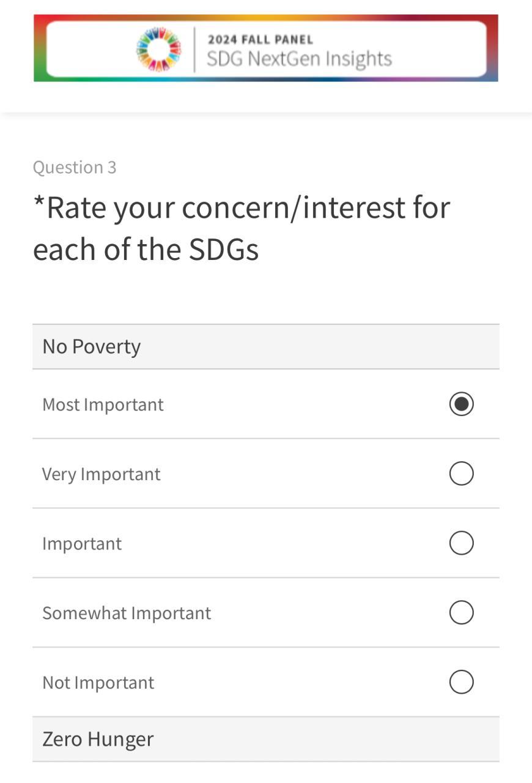Click the Important option label text
Viewport: 532px width, 783px height.
point(82,543)
